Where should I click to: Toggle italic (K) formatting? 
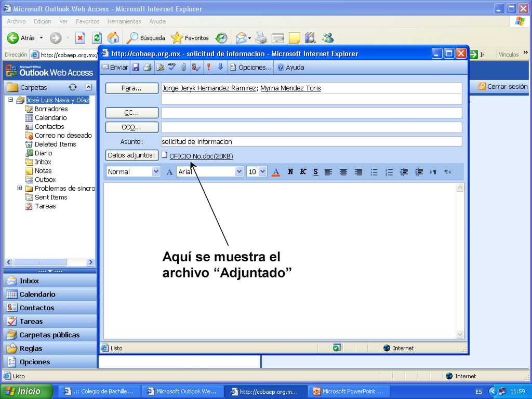(x=303, y=171)
